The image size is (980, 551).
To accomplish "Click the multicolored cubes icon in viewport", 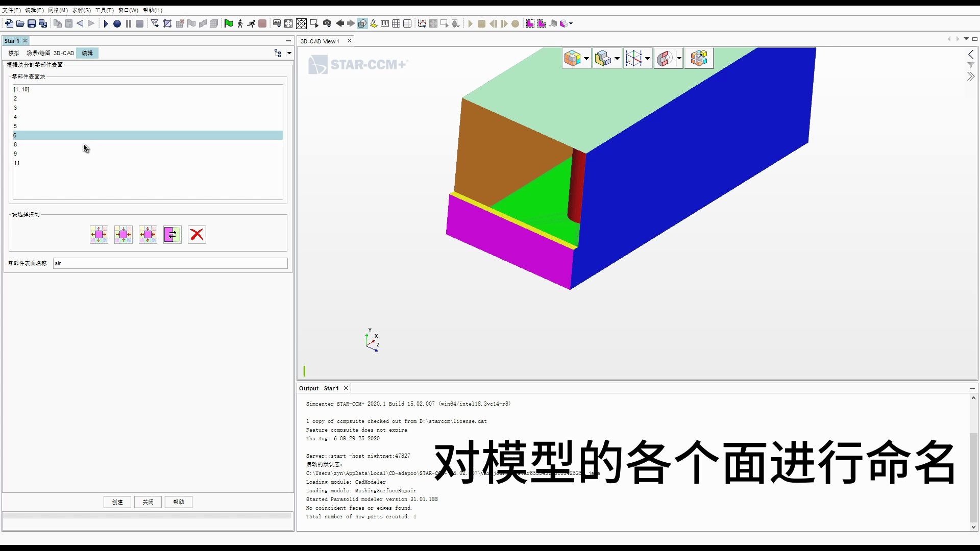I will pyautogui.click(x=699, y=58).
